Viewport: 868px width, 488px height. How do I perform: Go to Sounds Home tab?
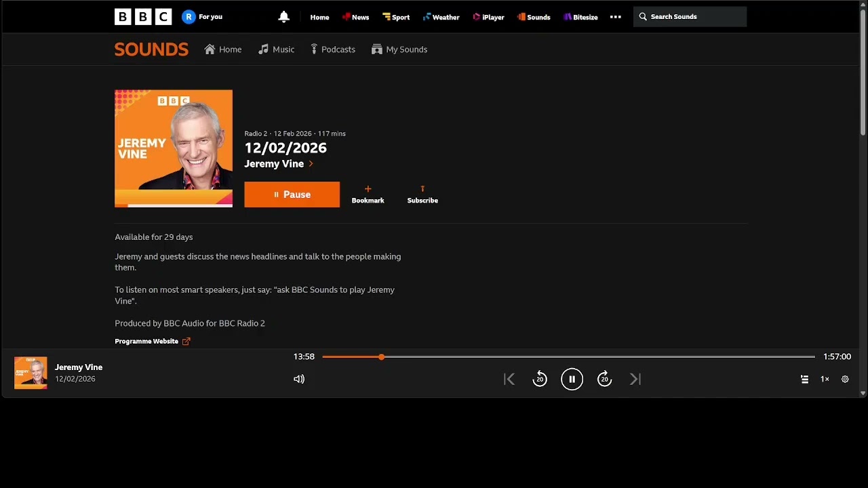[x=223, y=49]
